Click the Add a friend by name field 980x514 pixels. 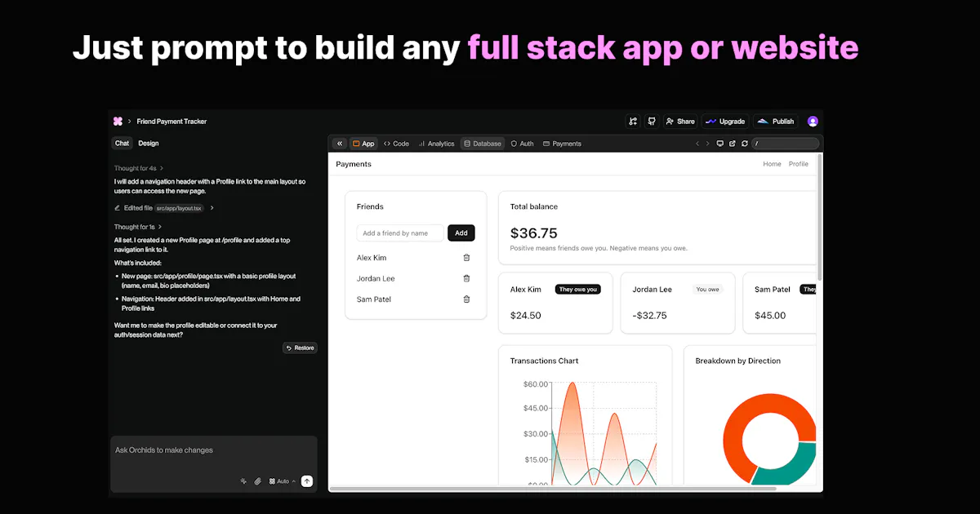point(400,233)
